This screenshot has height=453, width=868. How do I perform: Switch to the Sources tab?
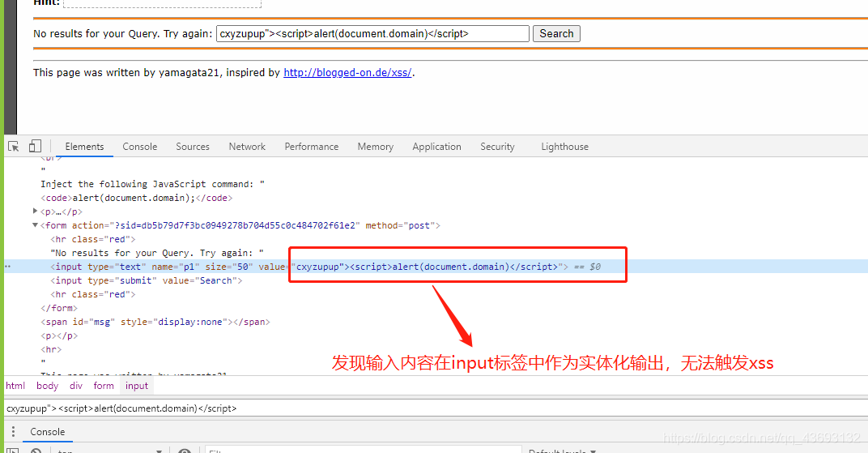click(193, 147)
